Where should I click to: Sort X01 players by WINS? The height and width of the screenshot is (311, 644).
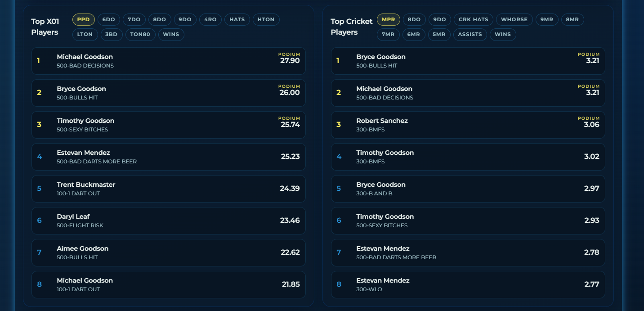(171, 34)
